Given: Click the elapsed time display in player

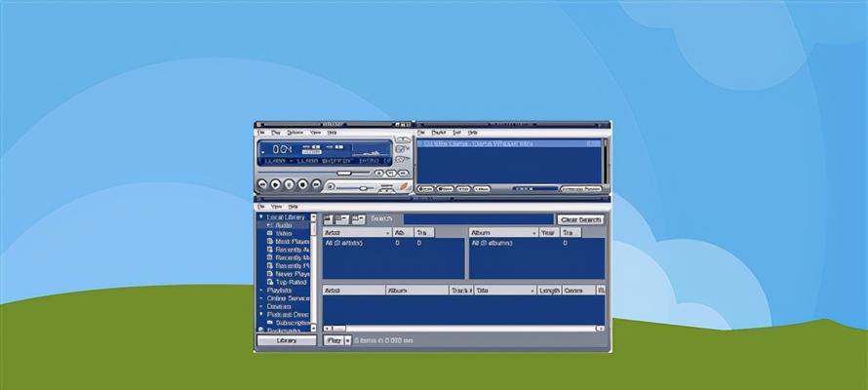Looking at the screenshot, I should point(282,149).
